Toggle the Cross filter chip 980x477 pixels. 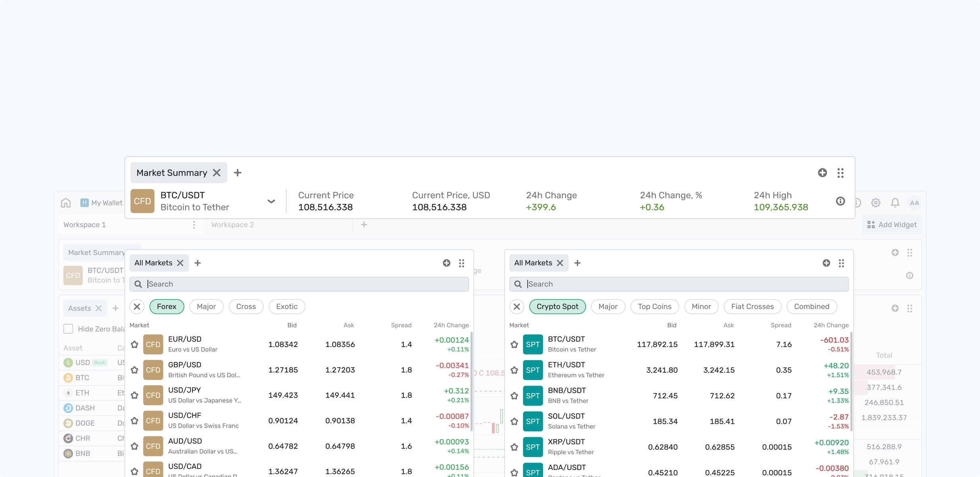pyautogui.click(x=246, y=306)
